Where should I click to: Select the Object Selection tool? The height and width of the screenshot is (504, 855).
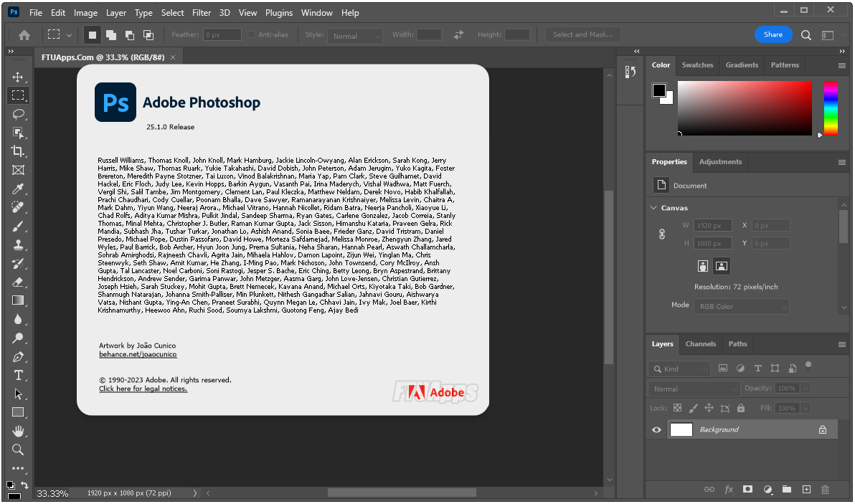(x=18, y=133)
